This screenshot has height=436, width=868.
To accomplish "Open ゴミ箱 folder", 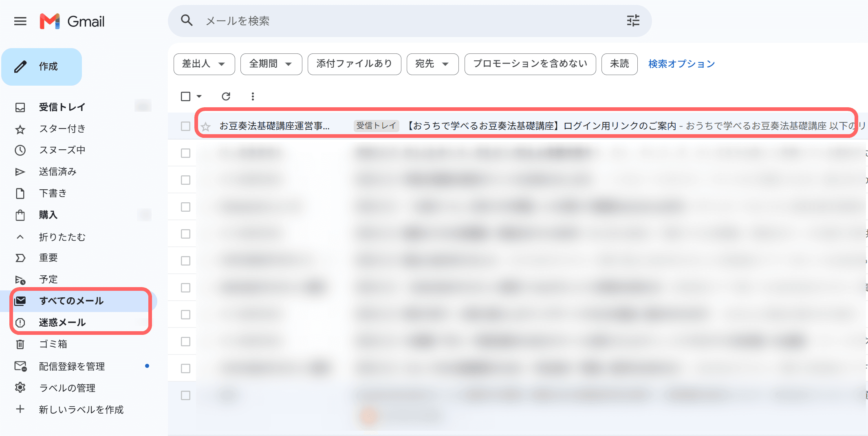I will (x=53, y=344).
